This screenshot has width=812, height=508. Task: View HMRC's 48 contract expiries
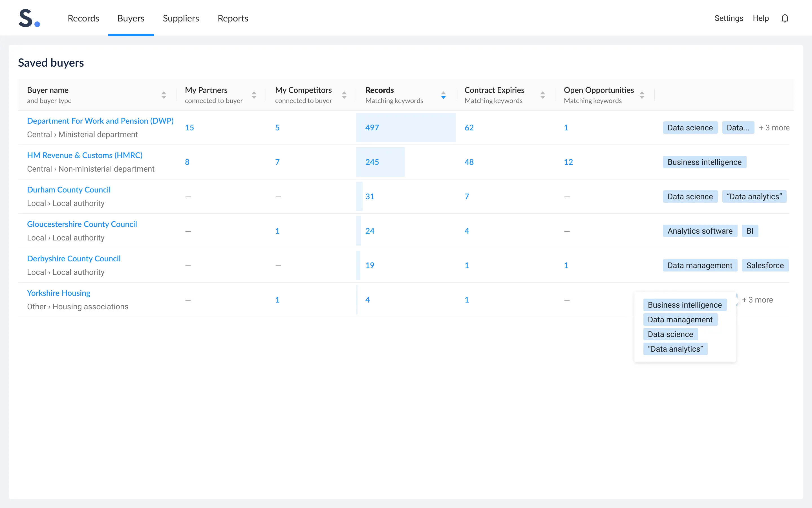pos(469,162)
